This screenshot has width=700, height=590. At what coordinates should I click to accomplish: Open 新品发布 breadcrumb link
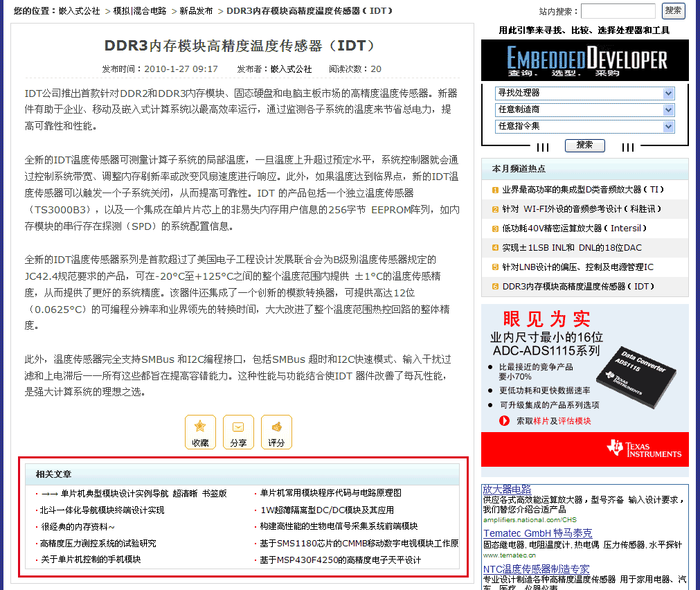point(196,11)
